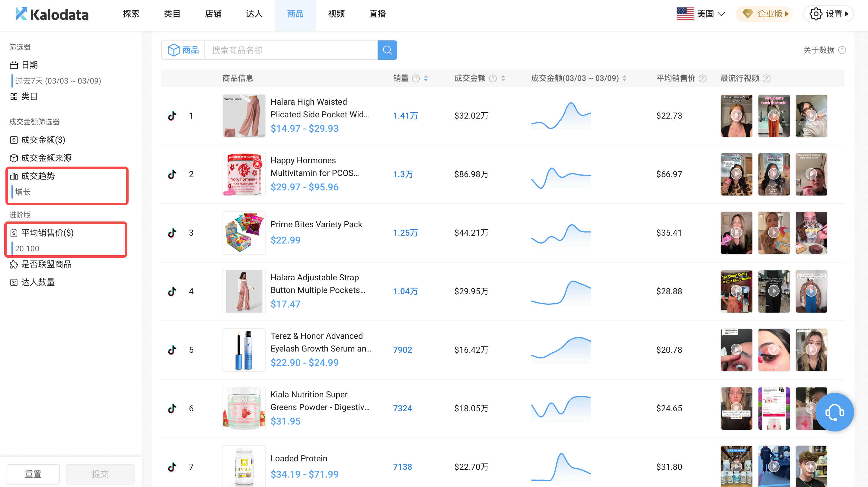868x487 pixels.
Task: Sort by 成交金额(03/03 ~ 03/09) trend column
Action: coord(624,78)
